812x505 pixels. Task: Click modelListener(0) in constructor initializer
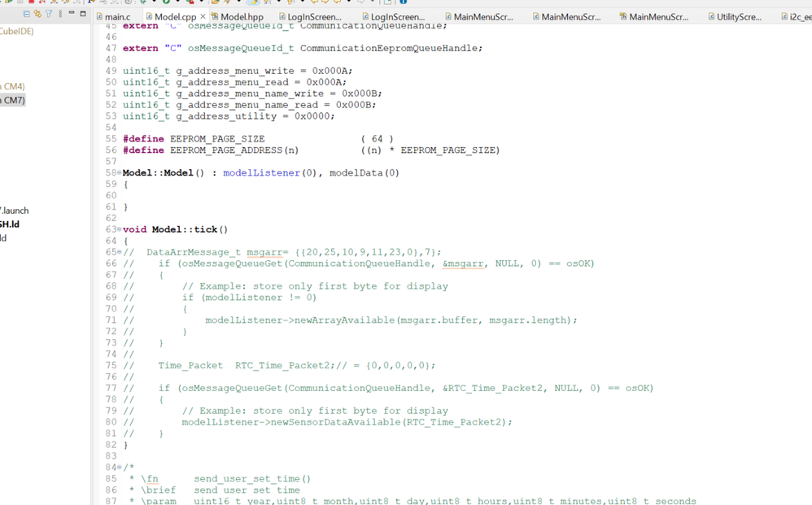click(269, 173)
